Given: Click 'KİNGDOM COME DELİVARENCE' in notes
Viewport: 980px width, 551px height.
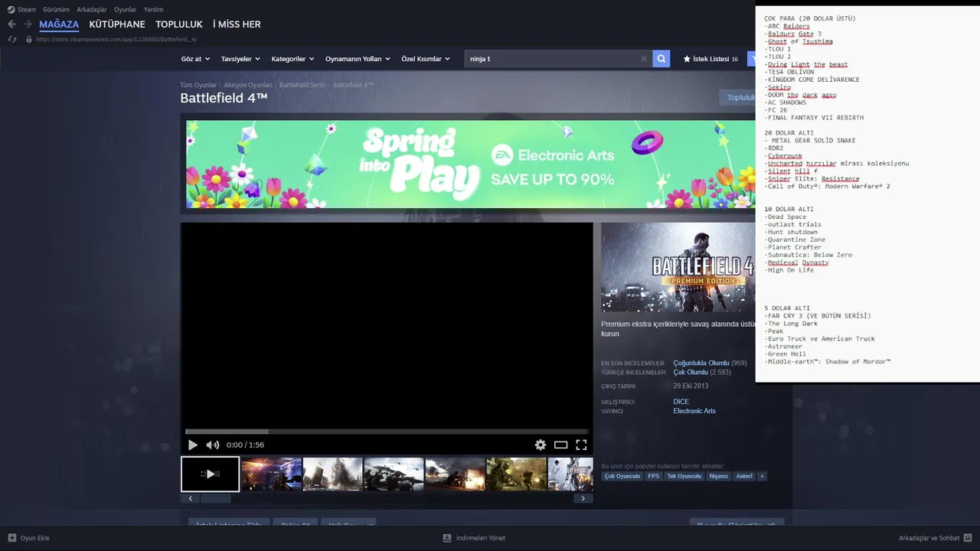Looking at the screenshot, I should tap(812, 80).
